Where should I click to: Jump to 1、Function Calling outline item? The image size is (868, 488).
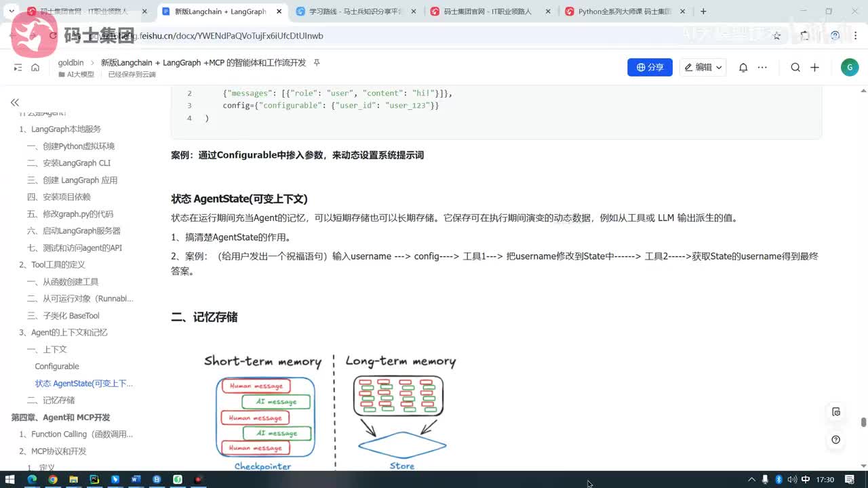76,434
